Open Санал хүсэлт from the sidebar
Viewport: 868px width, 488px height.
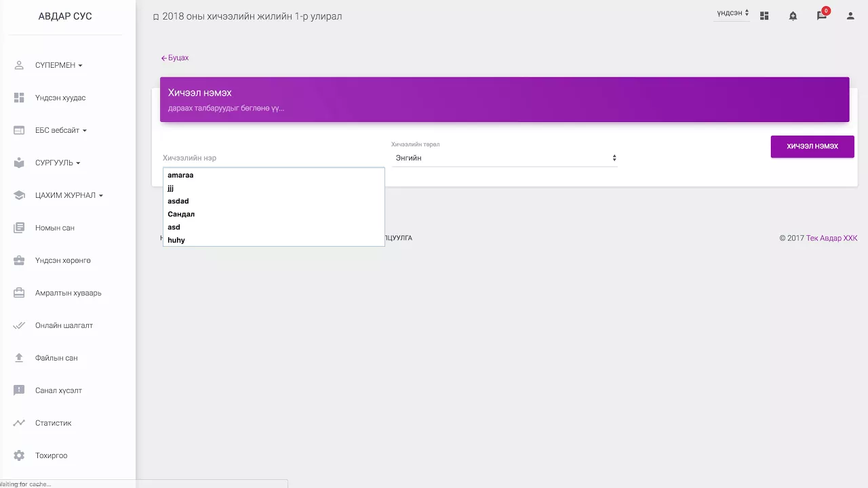point(59,390)
